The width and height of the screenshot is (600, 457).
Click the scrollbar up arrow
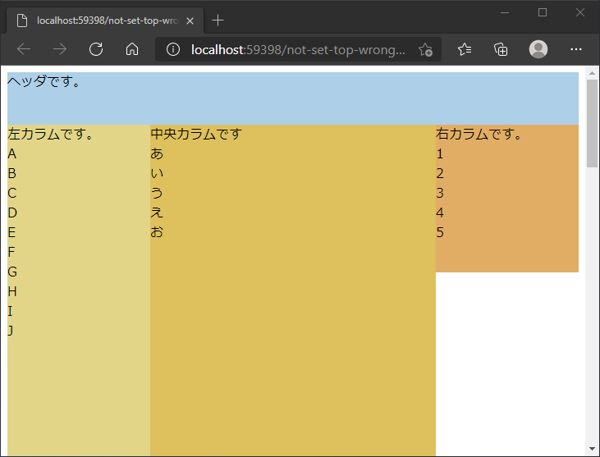coord(592,73)
